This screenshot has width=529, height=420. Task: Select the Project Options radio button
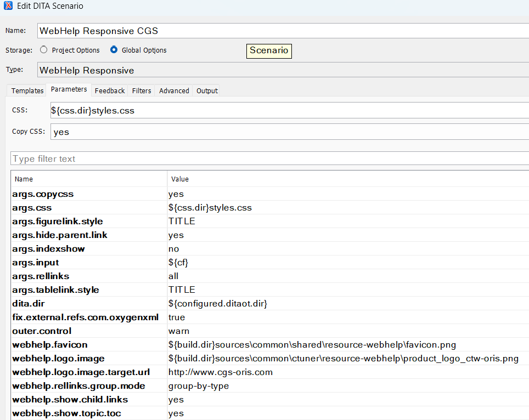(43, 50)
